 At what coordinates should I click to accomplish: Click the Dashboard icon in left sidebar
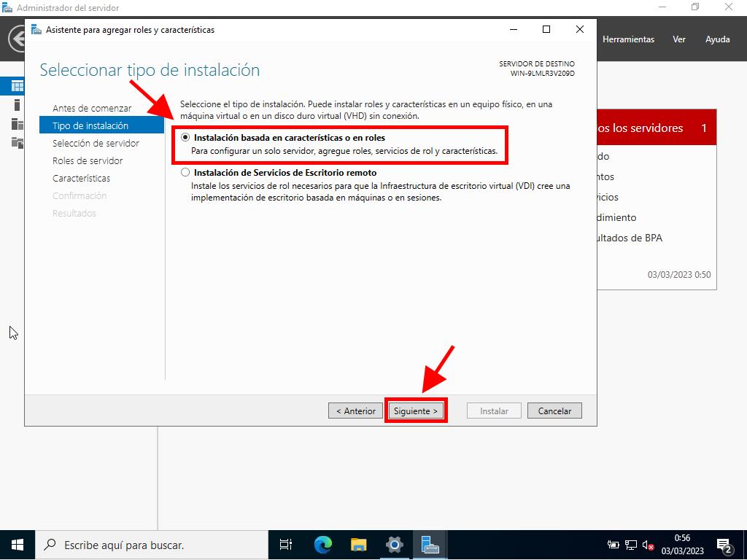[17, 86]
